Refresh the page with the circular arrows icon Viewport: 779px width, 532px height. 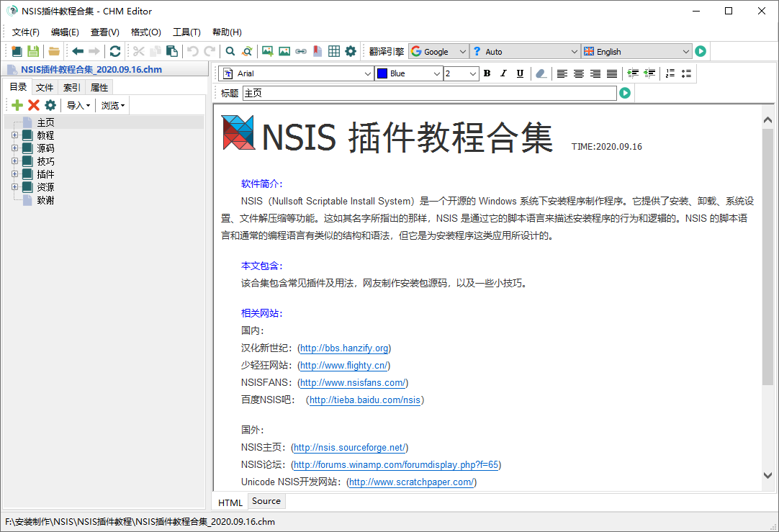click(x=115, y=51)
